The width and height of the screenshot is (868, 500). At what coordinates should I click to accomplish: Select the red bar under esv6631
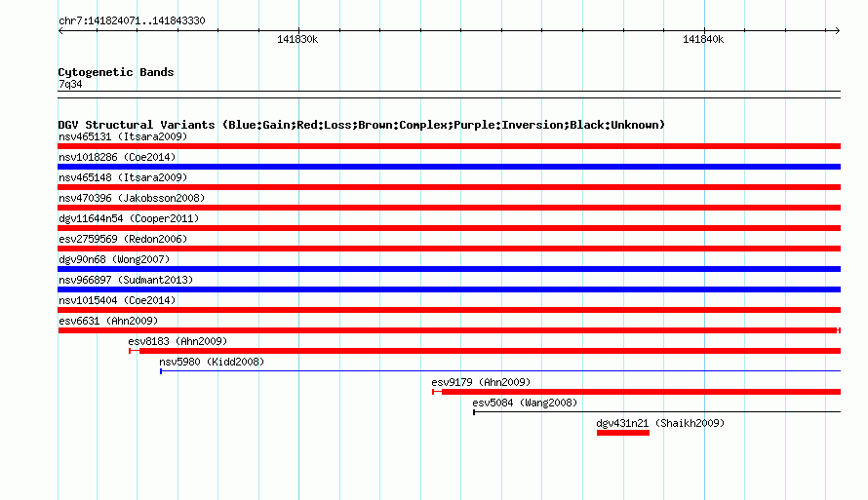(449, 330)
